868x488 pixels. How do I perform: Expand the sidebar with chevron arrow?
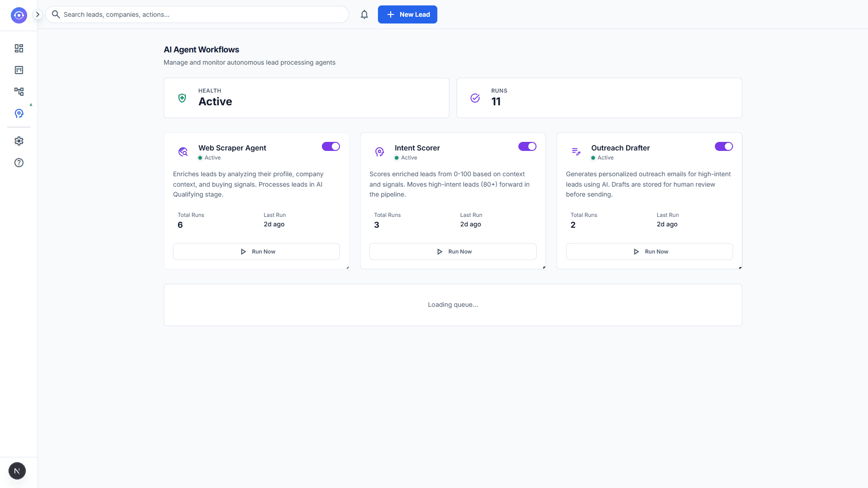(x=38, y=14)
